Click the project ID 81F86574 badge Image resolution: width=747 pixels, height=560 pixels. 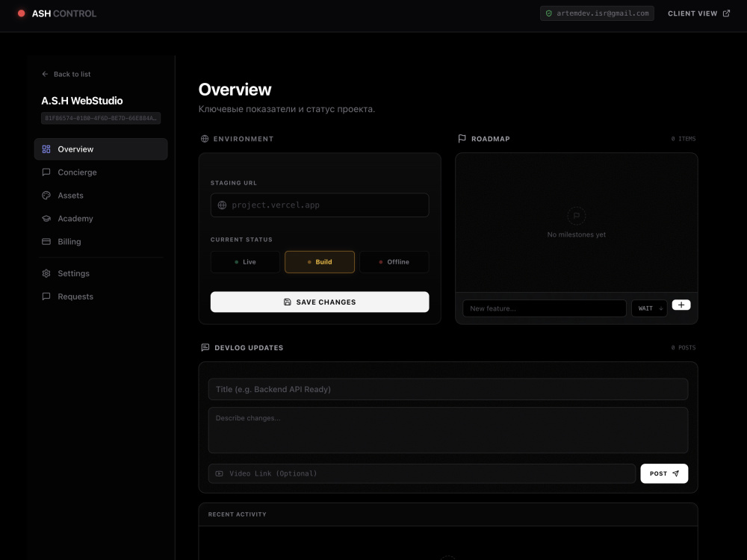[x=101, y=118]
